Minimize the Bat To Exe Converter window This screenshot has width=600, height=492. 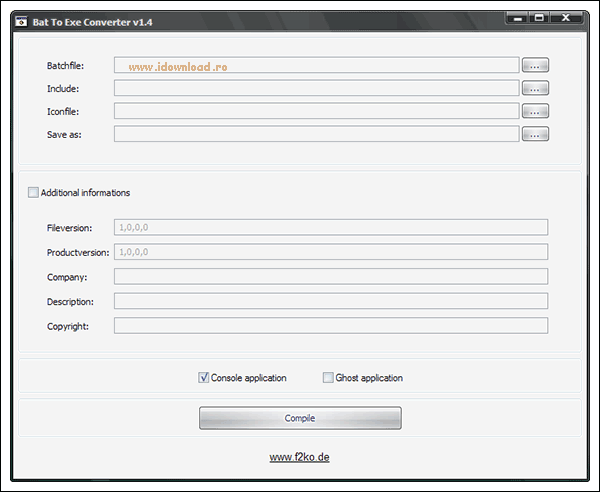518,18
